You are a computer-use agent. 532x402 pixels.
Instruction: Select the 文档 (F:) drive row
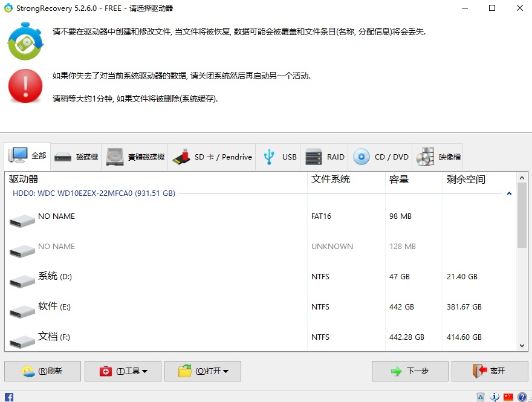[261, 337]
